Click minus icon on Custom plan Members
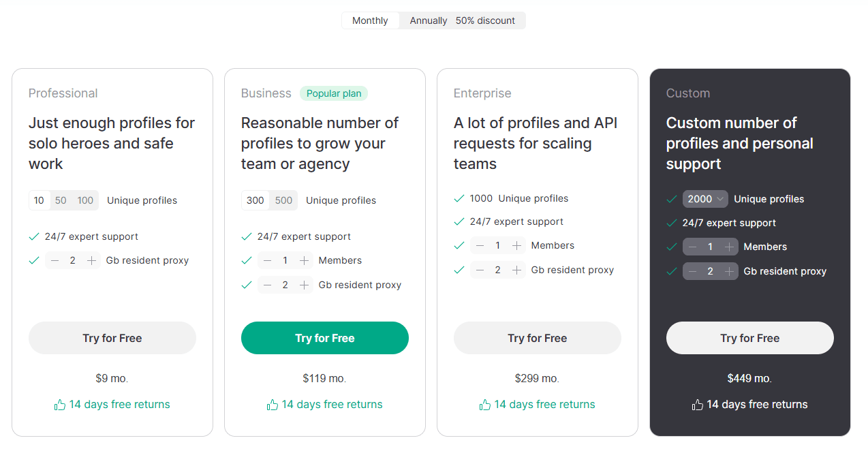The image size is (868, 451). 693,246
